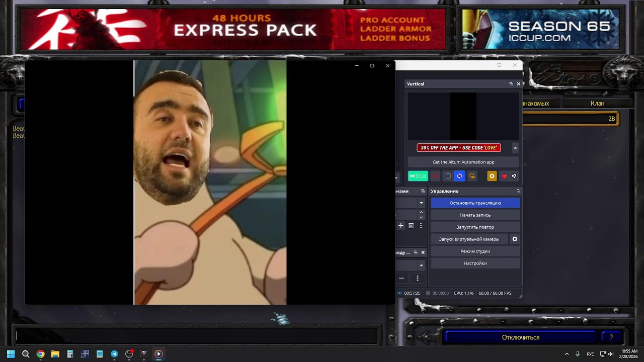Click the minus remove transition icon
644x362 pixels.
pyautogui.click(x=401, y=278)
